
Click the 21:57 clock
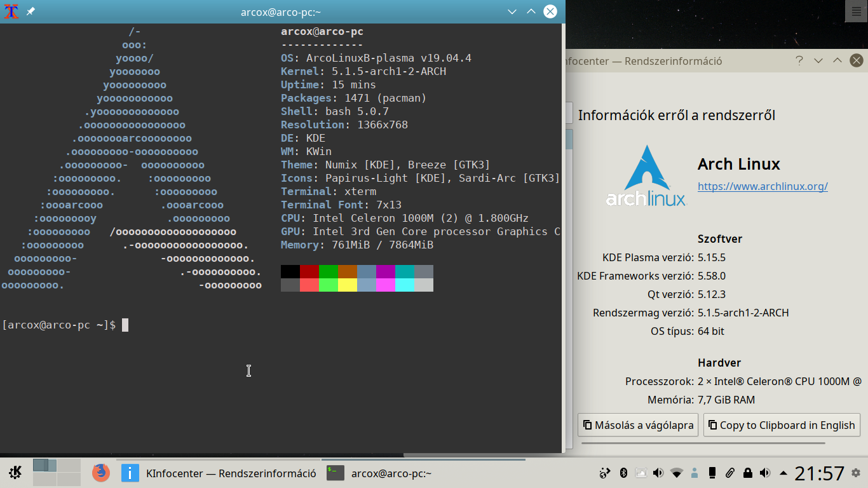(x=819, y=473)
